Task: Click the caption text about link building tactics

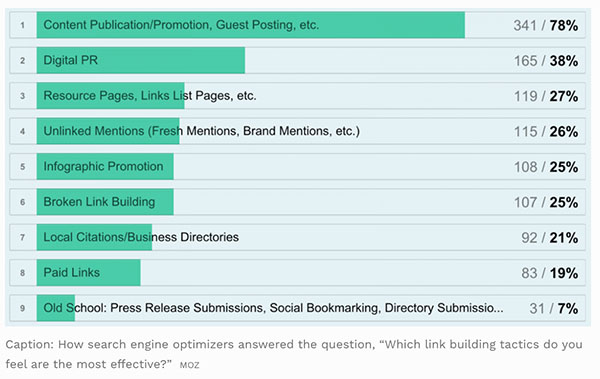Action: click(x=294, y=354)
